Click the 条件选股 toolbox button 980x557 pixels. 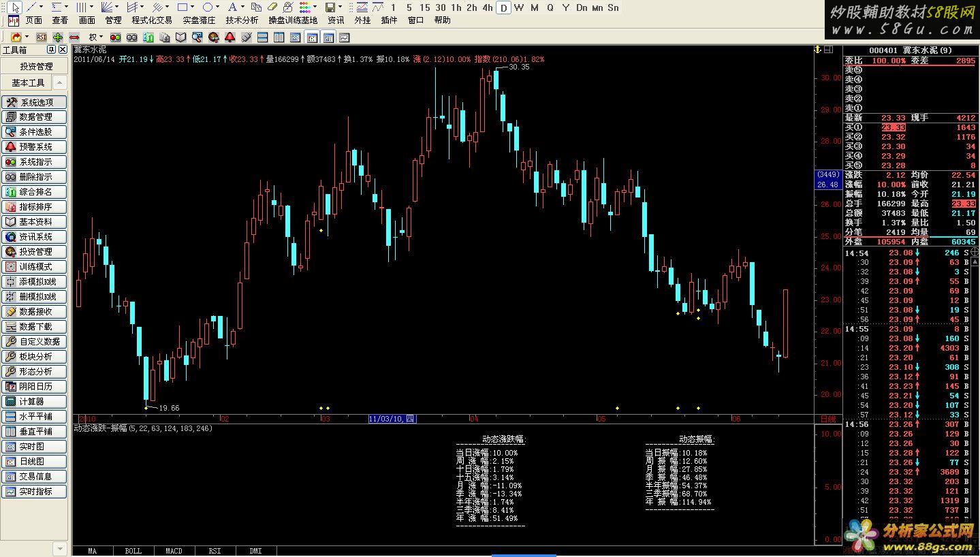pyautogui.click(x=34, y=132)
